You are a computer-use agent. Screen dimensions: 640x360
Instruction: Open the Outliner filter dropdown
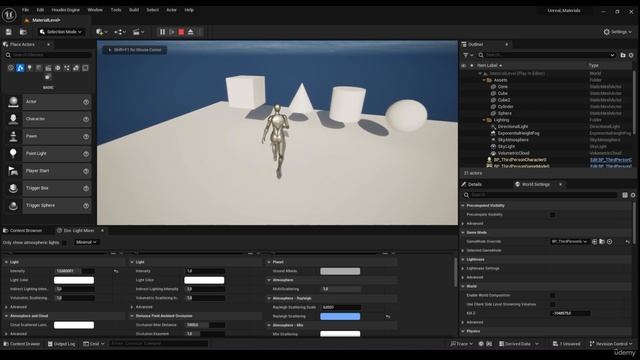468,55
